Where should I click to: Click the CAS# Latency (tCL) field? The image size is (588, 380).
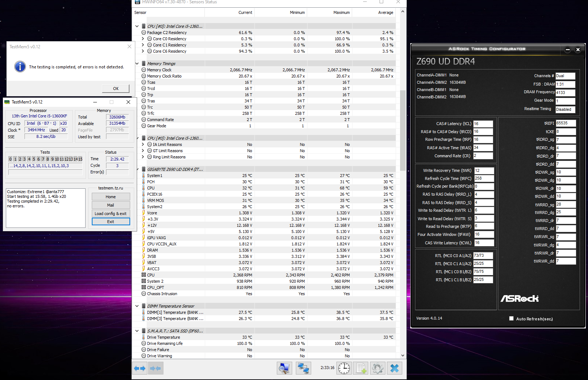coord(483,124)
